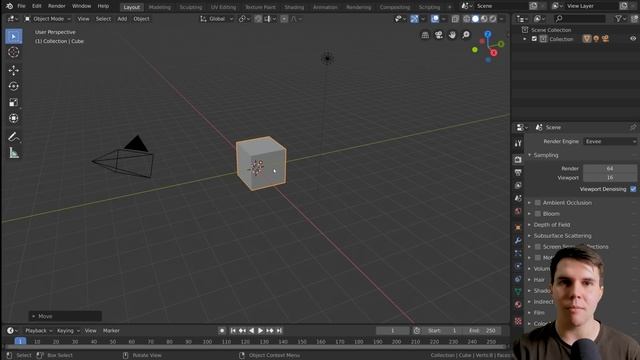Select the Scale tool

(x=13, y=102)
